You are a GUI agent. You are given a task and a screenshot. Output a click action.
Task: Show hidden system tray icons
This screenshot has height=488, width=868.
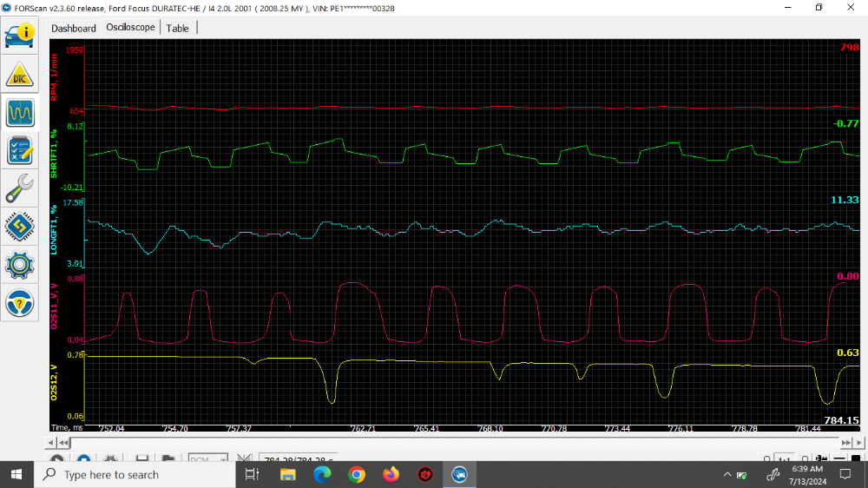[727, 475]
